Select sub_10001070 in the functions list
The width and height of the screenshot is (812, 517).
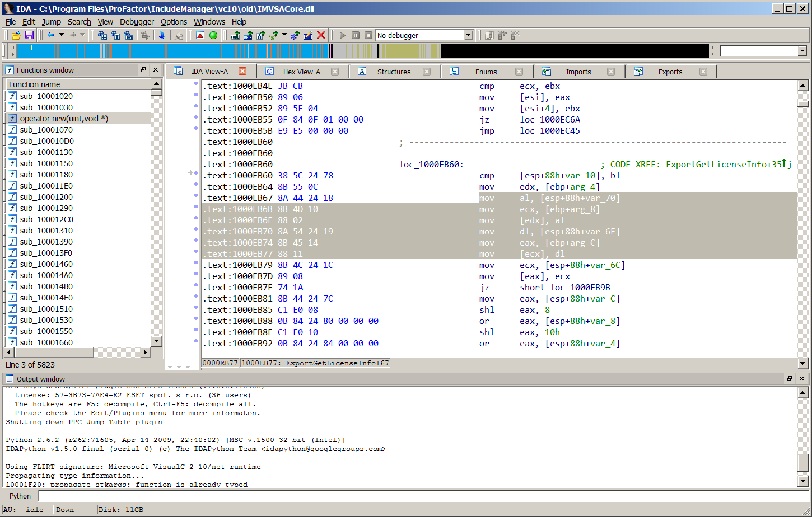pyautogui.click(x=46, y=130)
